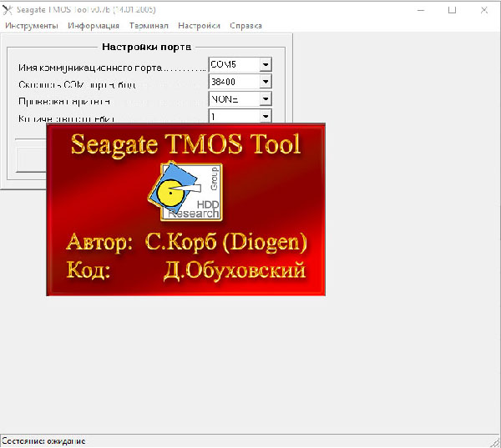Click the window resize grip in the status bar
Screen dimensions: 501x448
(495, 442)
